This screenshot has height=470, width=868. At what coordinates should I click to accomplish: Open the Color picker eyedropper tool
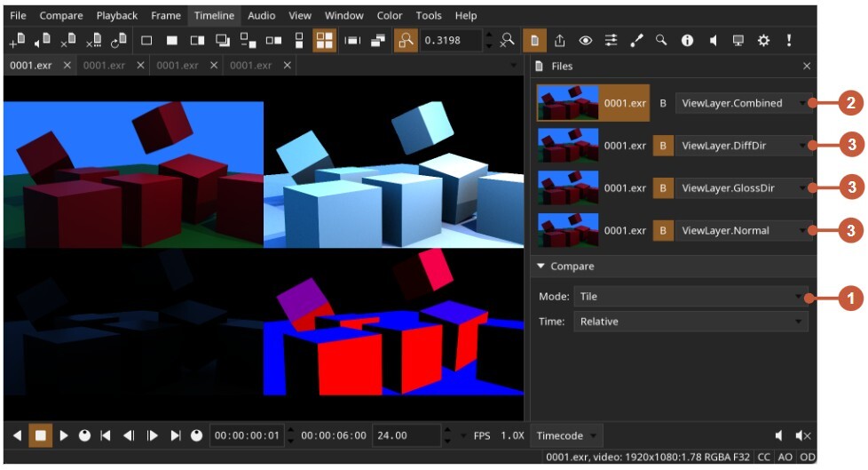(636, 41)
